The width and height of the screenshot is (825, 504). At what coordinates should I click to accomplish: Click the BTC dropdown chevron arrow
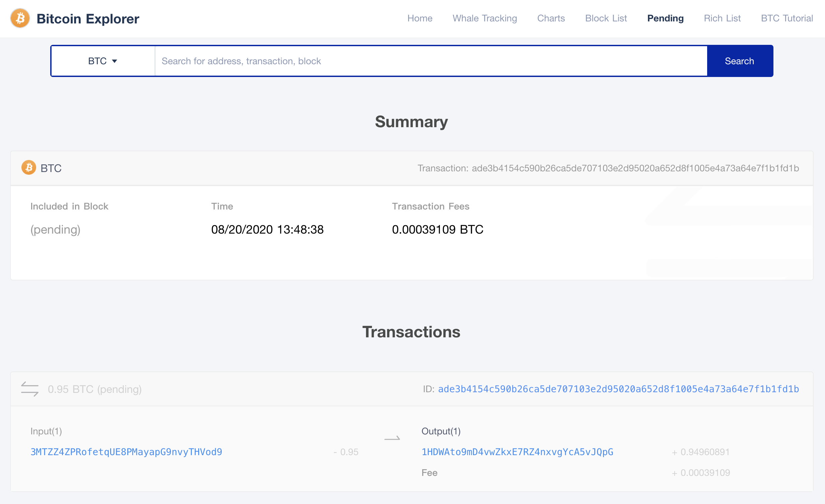[116, 61]
